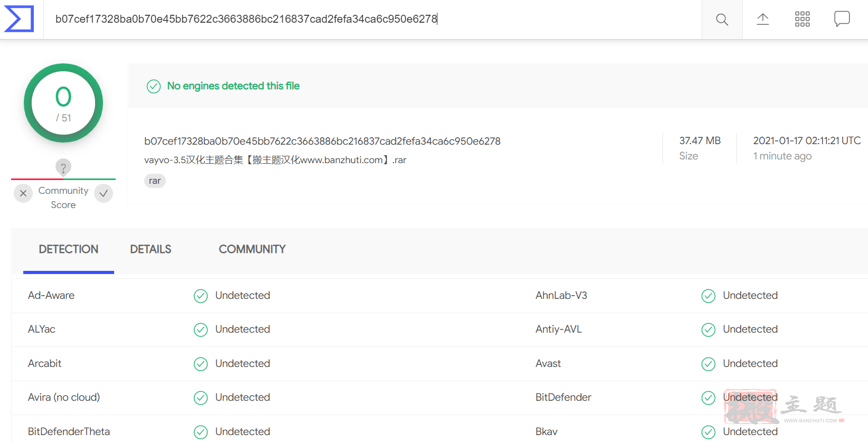The height and width of the screenshot is (443, 868).
Task: Switch to the DETECTION tab
Action: click(69, 249)
